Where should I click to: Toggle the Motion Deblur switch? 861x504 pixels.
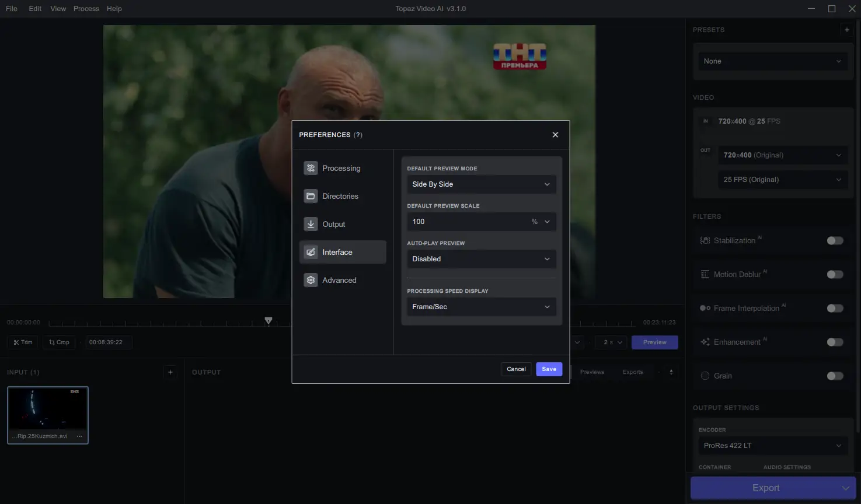(835, 274)
